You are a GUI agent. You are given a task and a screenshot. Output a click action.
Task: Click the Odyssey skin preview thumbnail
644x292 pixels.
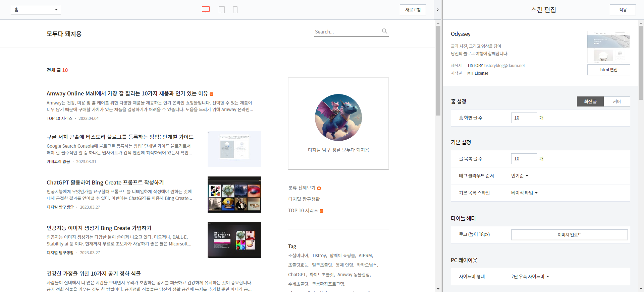tap(609, 47)
